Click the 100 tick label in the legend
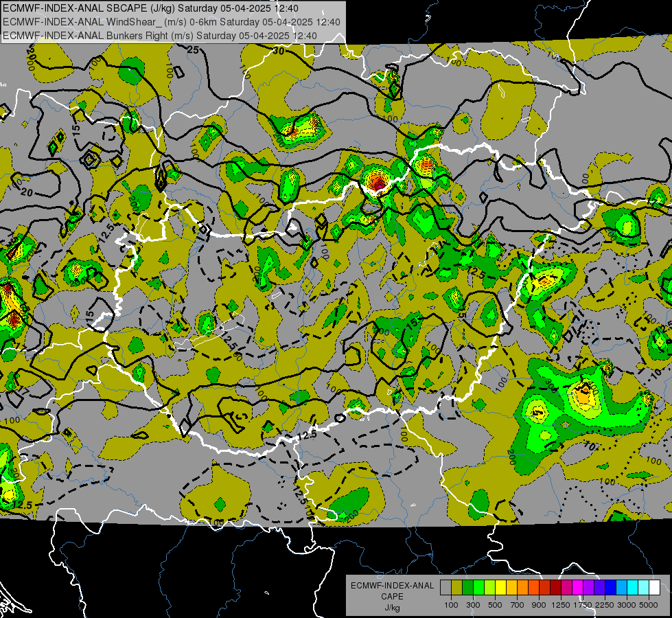Viewport: 672px width, 618px height. point(451,605)
